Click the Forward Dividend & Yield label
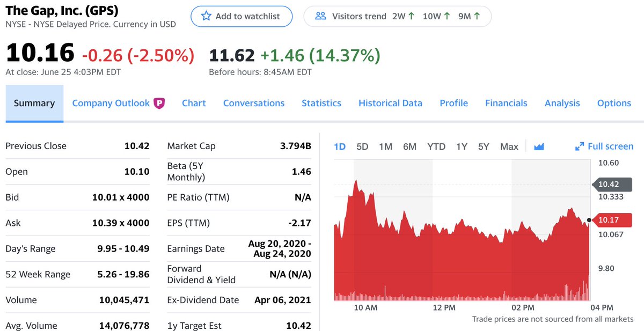Image resolution: width=644 pixels, height=331 pixels. pyautogui.click(x=201, y=274)
